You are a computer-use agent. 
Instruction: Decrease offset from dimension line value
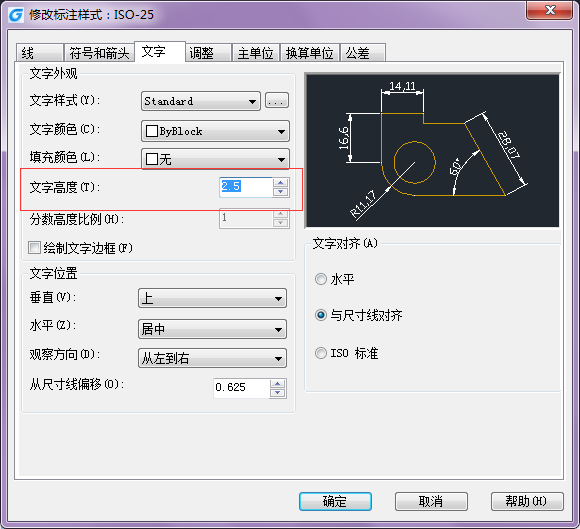click(x=278, y=393)
